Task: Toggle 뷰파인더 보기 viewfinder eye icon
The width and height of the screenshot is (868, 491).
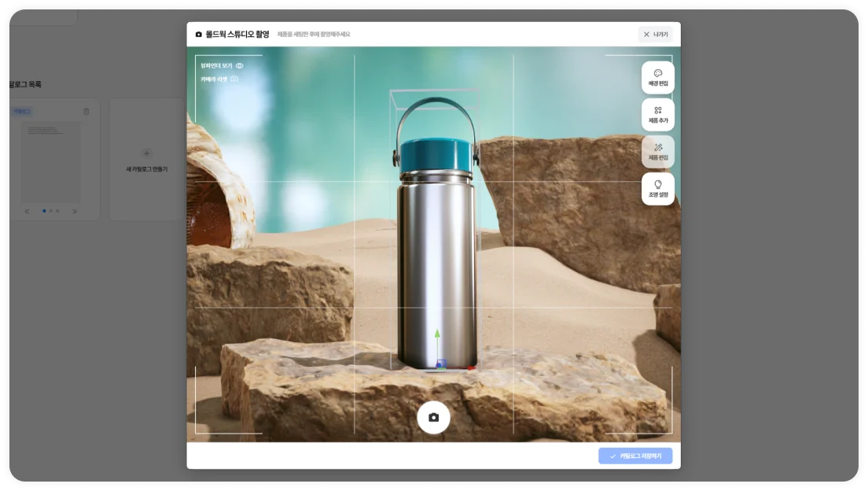Action: pyautogui.click(x=239, y=66)
